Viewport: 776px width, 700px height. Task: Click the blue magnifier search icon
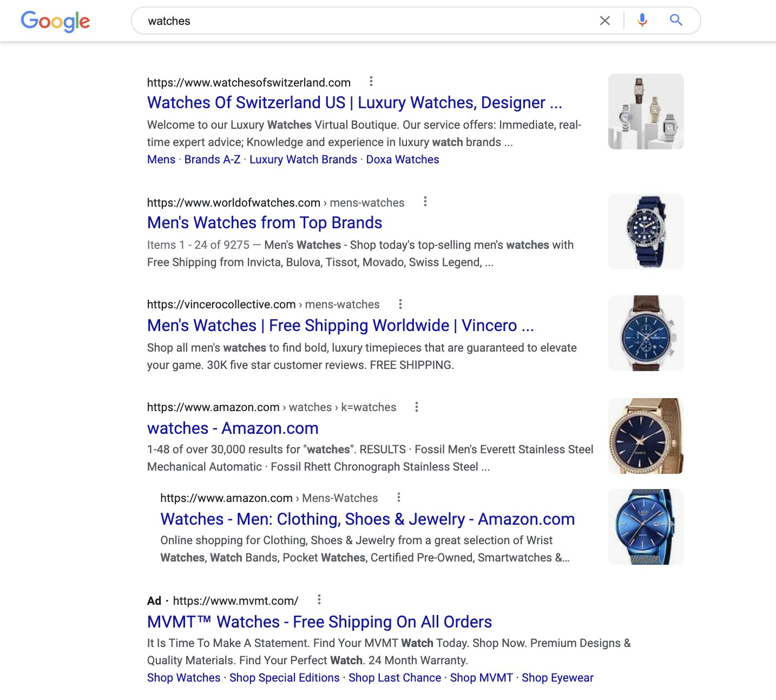676,20
